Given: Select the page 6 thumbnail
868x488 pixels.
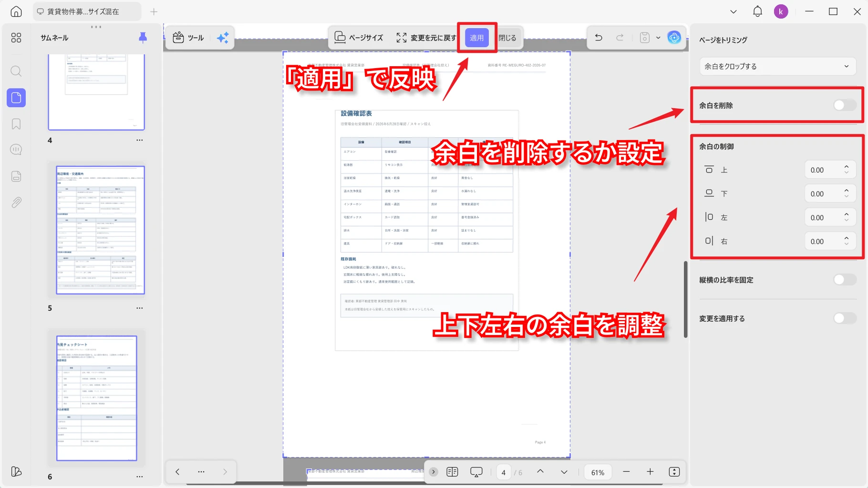Looking at the screenshot, I should [x=97, y=398].
